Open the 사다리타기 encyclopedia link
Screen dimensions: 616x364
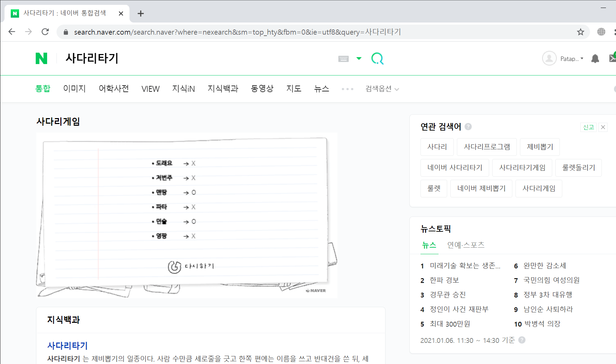coord(67,346)
